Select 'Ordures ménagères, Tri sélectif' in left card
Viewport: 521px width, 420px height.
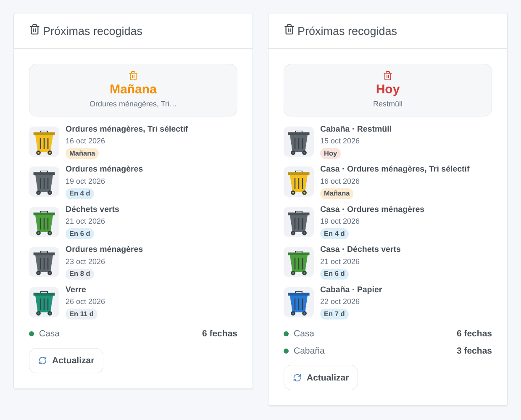[127, 129]
